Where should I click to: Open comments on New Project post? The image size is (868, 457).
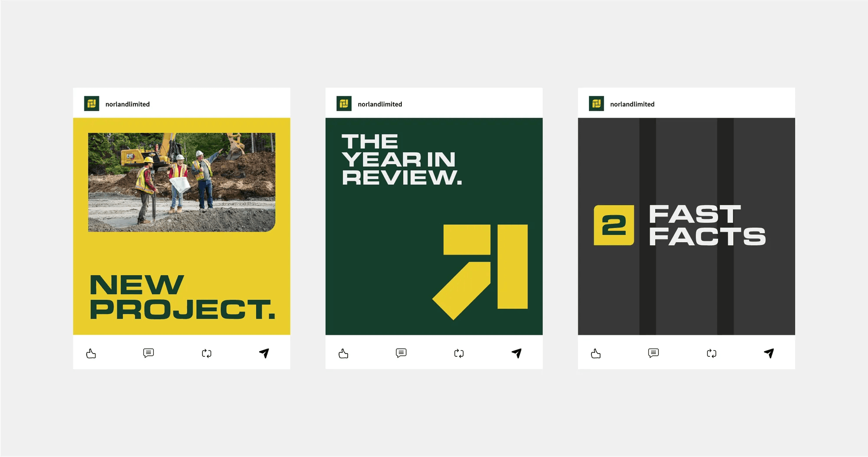tap(148, 353)
